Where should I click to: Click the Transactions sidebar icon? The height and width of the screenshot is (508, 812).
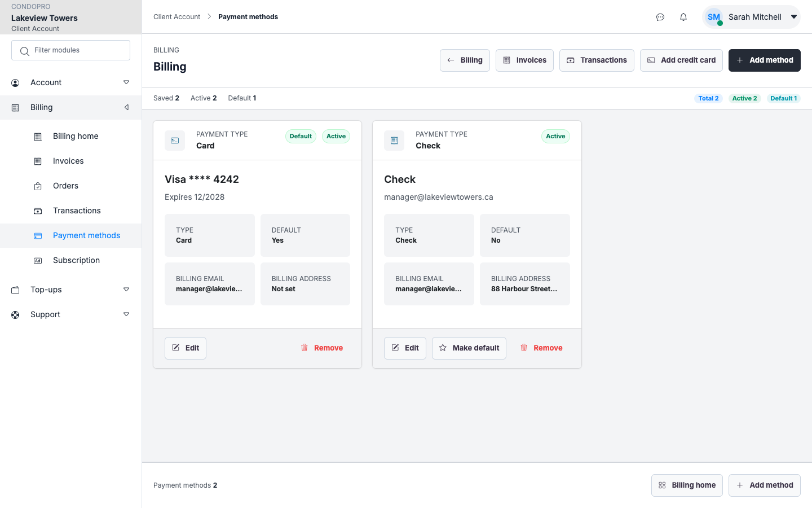(x=38, y=211)
